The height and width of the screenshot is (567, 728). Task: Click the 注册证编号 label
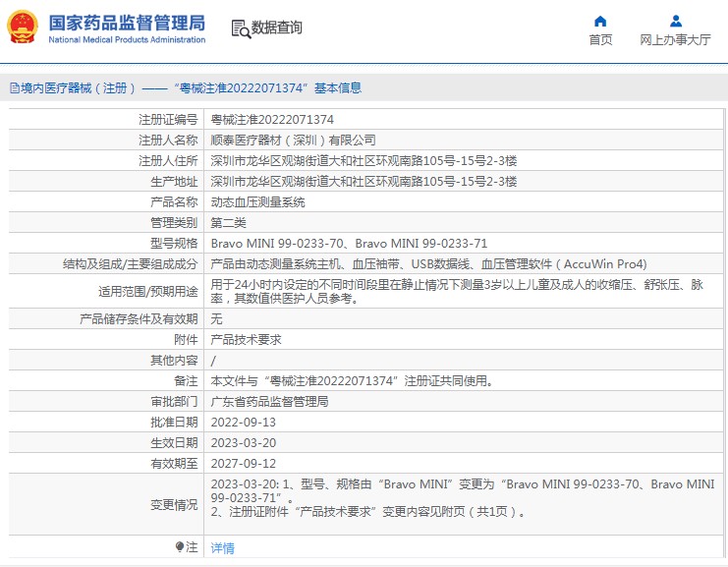pyautogui.click(x=168, y=120)
